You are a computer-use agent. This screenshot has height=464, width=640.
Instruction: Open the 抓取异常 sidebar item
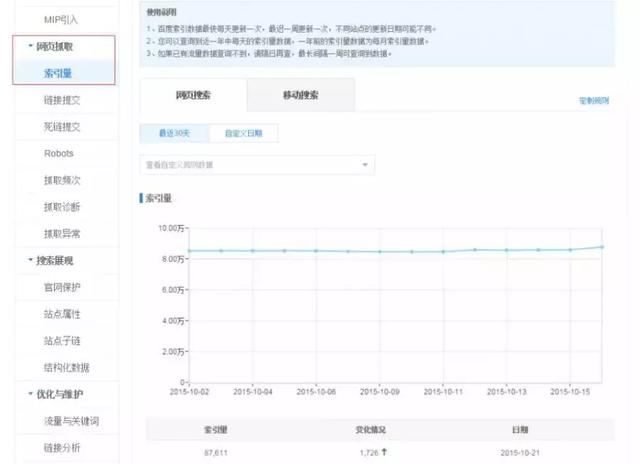[x=62, y=233]
